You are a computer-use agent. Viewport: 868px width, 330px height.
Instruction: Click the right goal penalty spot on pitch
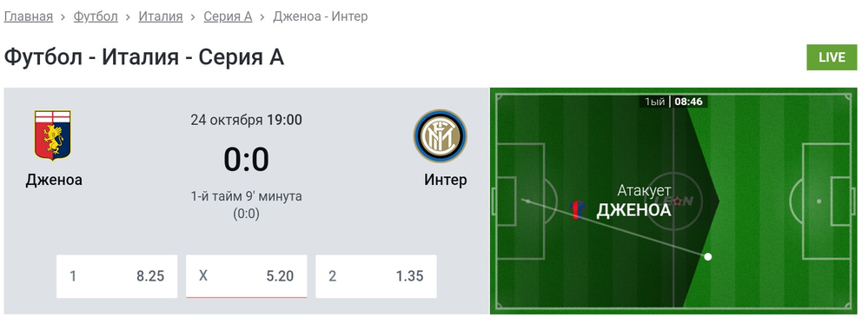point(818,201)
